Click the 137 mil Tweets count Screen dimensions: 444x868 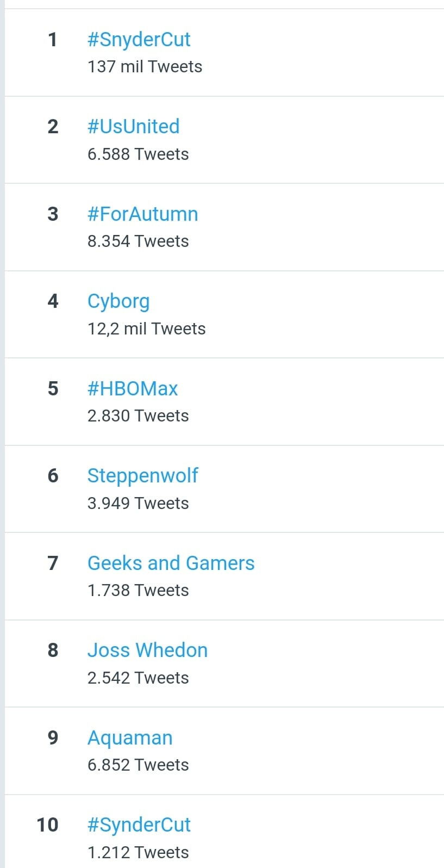[x=145, y=67]
